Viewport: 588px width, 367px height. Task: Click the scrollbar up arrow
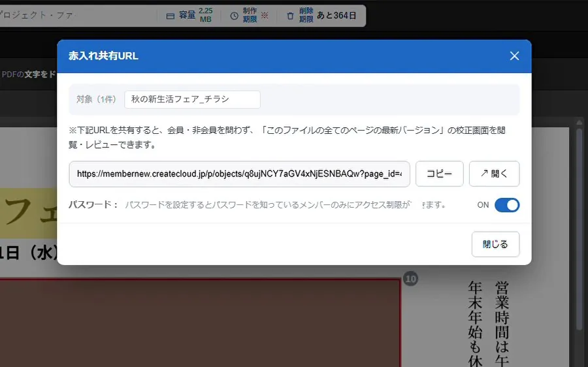coord(580,123)
